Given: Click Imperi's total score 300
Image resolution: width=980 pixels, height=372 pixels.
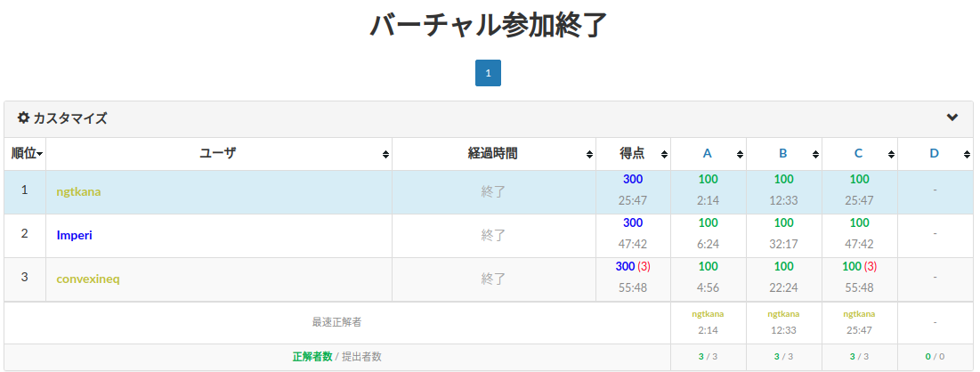Looking at the screenshot, I should [x=633, y=223].
